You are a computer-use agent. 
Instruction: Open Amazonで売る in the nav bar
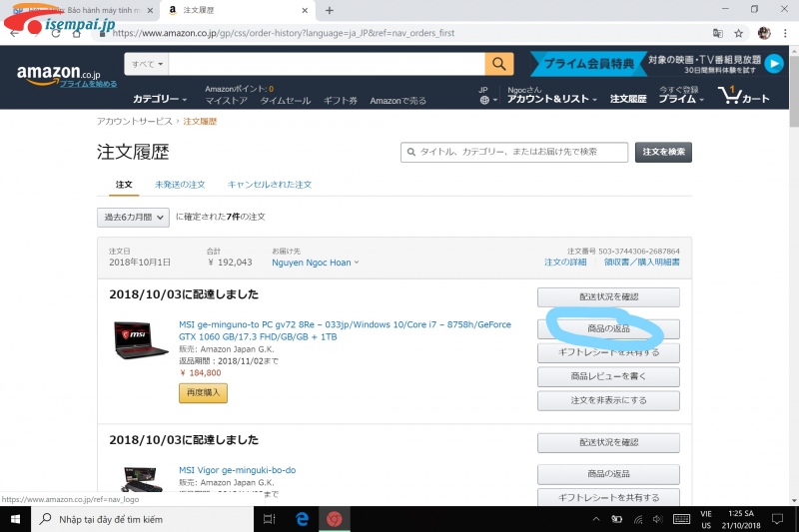point(398,101)
